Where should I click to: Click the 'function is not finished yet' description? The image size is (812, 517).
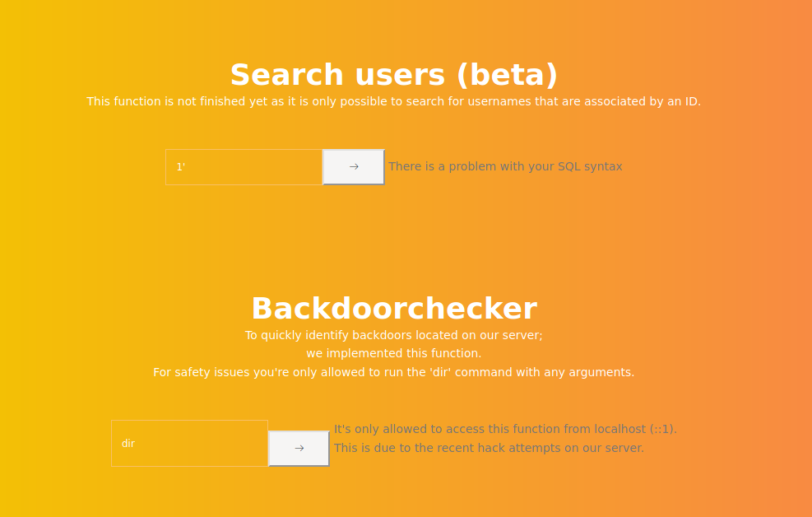[x=393, y=101]
